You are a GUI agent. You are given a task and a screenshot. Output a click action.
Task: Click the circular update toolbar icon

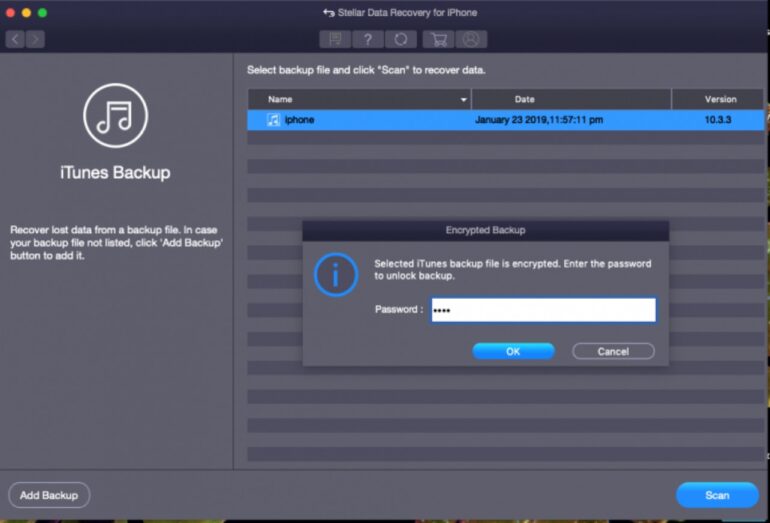(x=401, y=39)
